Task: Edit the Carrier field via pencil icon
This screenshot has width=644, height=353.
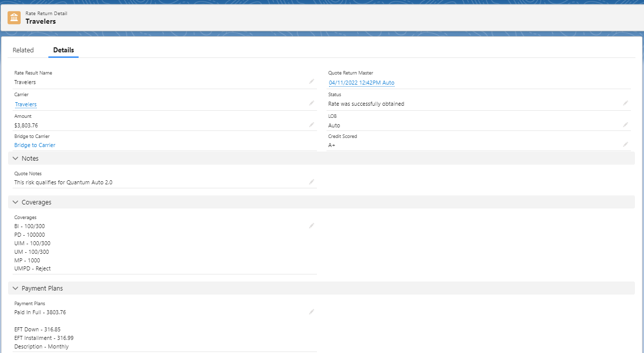Action: [x=311, y=103]
